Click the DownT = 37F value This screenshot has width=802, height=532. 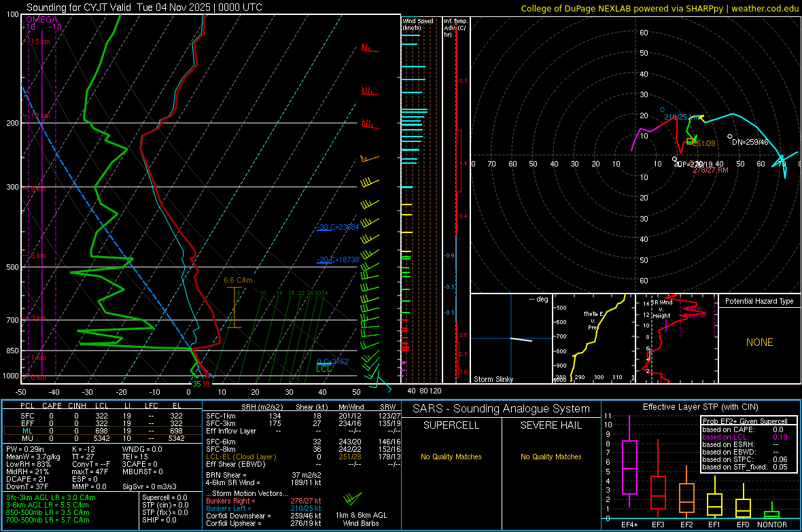pyautogui.click(x=27, y=486)
